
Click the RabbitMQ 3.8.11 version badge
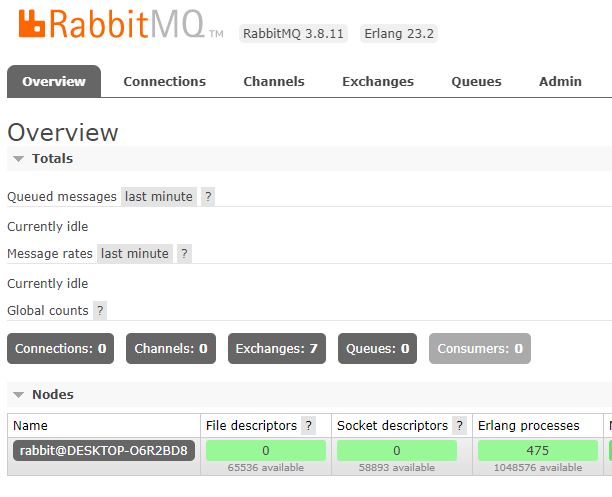[x=293, y=34]
